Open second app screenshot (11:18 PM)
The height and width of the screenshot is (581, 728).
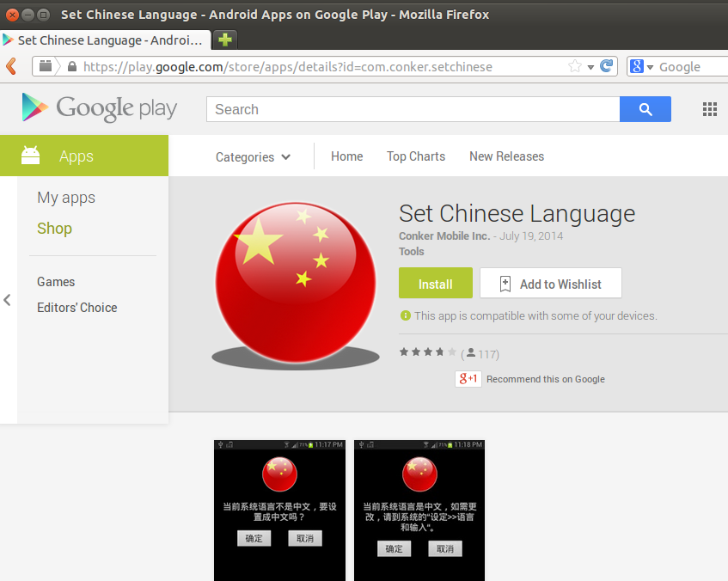[x=419, y=511]
